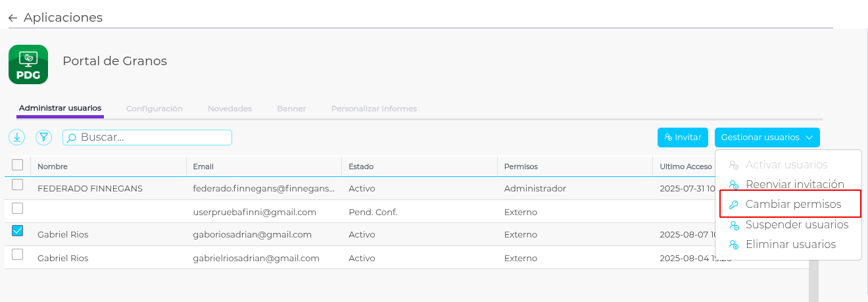868x302 pixels.
Task: Click the back arrow beside Aplicaciones
Action: [12, 18]
